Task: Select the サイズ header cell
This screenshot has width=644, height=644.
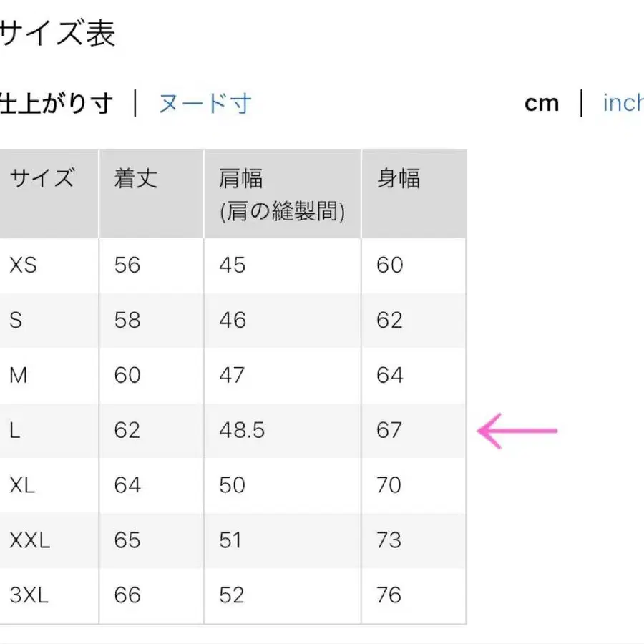Action: [39, 179]
